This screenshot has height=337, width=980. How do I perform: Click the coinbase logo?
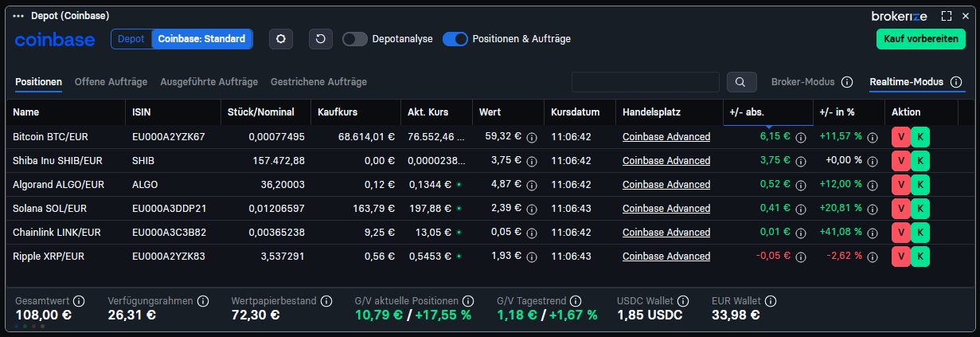pyautogui.click(x=55, y=39)
